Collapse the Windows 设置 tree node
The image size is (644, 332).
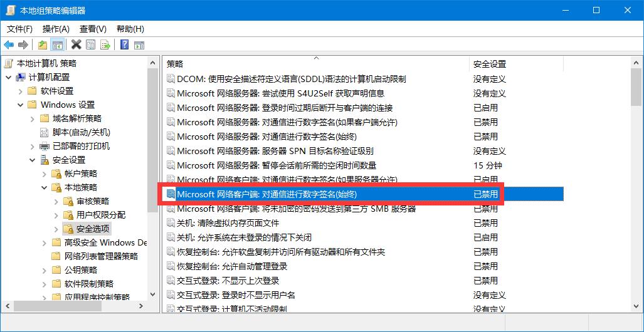point(21,105)
